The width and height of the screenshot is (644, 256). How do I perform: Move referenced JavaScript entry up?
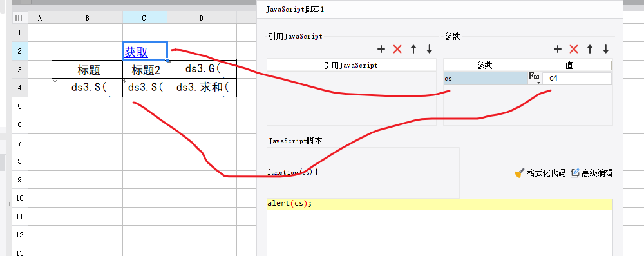point(413,50)
